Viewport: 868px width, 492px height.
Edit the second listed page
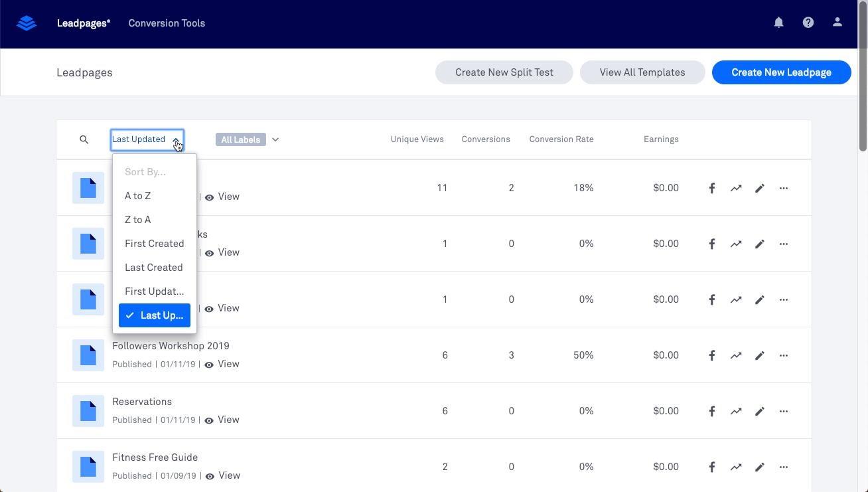click(x=759, y=244)
